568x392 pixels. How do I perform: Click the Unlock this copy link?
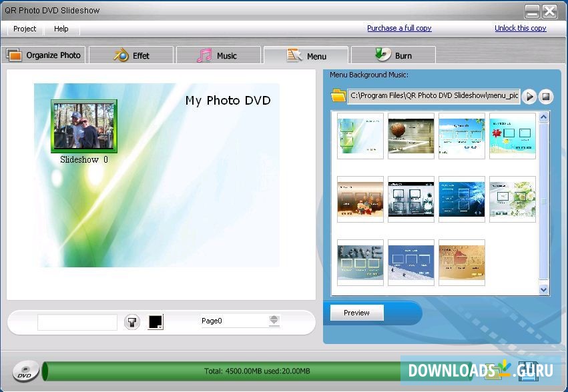click(x=520, y=28)
